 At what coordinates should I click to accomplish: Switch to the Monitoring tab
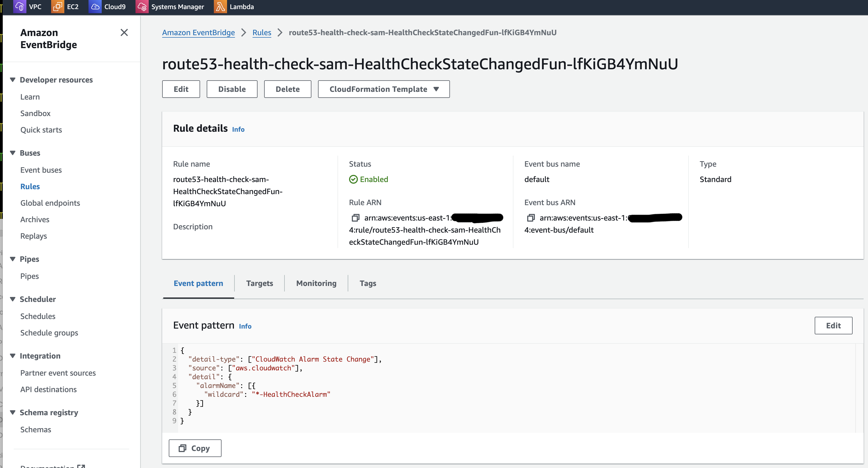click(316, 283)
